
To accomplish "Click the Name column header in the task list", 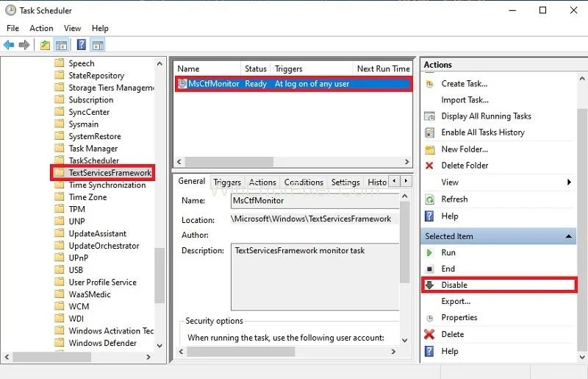I will coord(189,68).
